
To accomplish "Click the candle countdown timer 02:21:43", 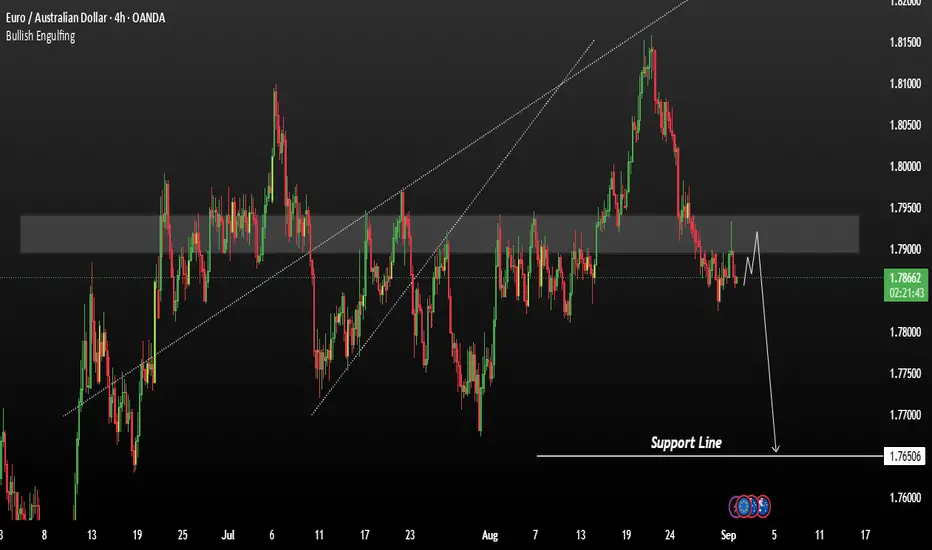I will [905, 293].
